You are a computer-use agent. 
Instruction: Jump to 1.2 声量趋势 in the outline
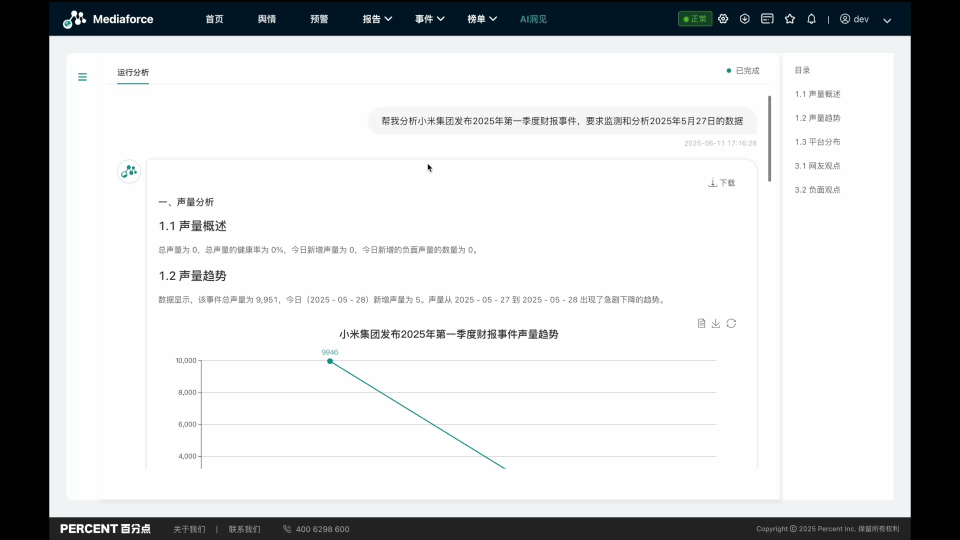817,118
